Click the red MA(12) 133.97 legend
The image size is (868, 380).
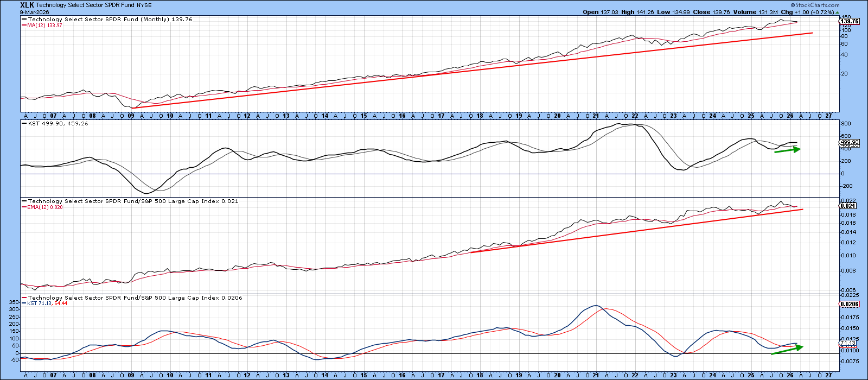click(41, 26)
